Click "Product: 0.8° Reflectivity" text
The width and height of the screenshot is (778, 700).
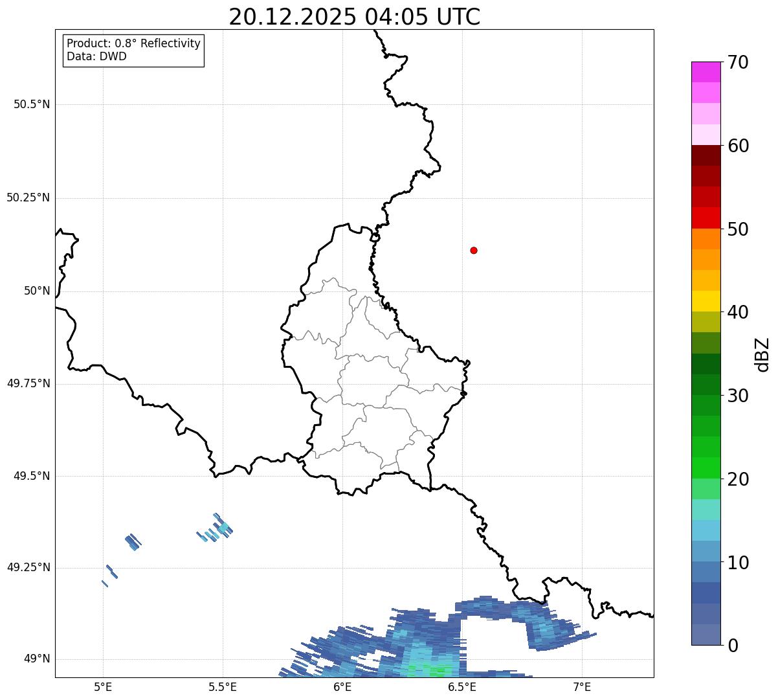[133, 43]
